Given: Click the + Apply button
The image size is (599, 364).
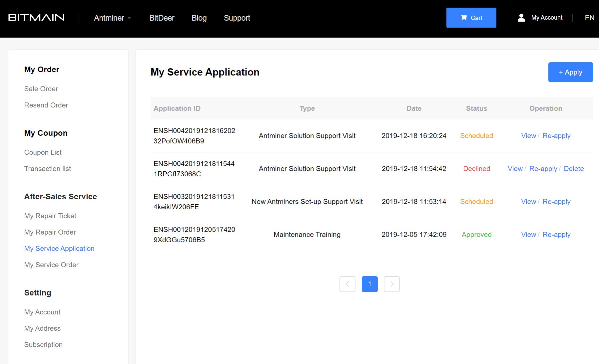Looking at the screenshot, I should click(571, 72).
